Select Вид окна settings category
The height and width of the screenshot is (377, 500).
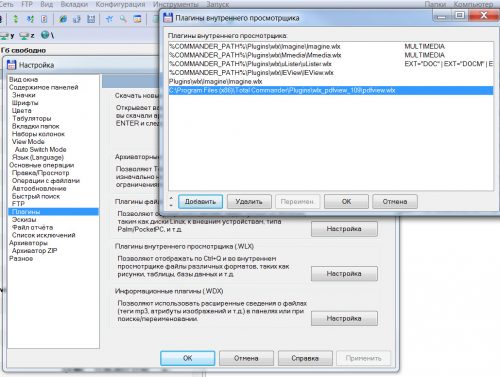tap(23, 80)
